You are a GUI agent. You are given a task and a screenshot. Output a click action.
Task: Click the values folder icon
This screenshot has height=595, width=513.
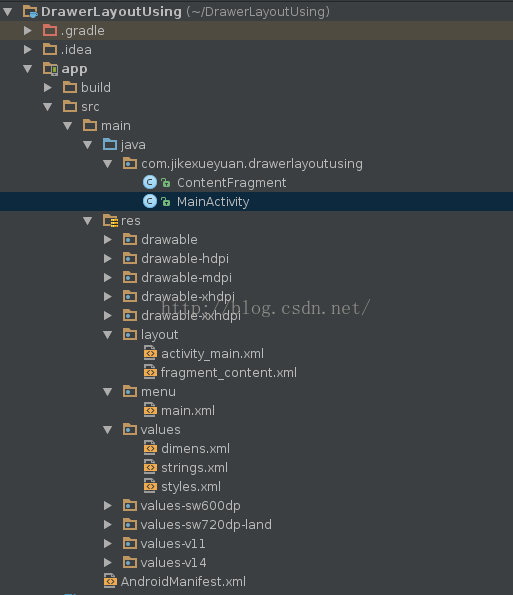tap(130, 430)
